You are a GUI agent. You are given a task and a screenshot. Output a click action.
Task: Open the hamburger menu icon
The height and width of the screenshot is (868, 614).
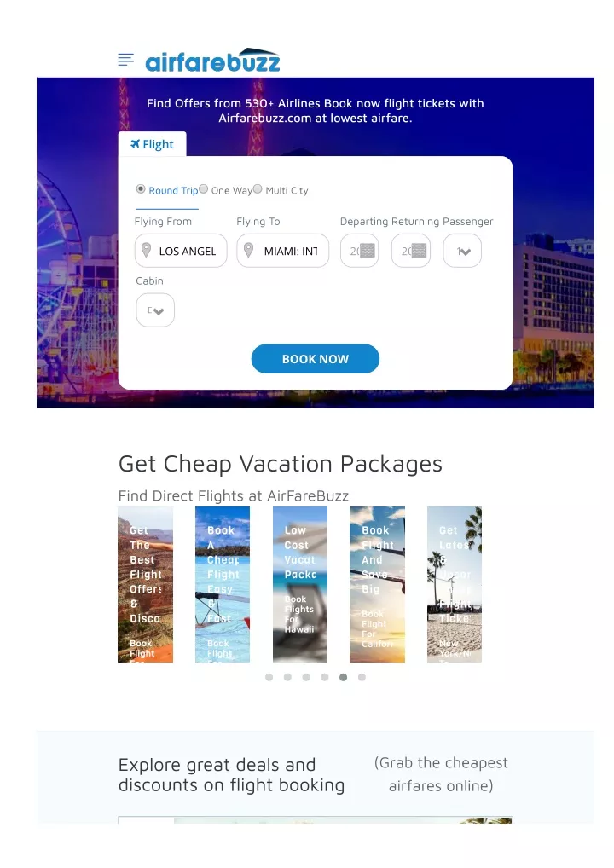click(125, 59)
